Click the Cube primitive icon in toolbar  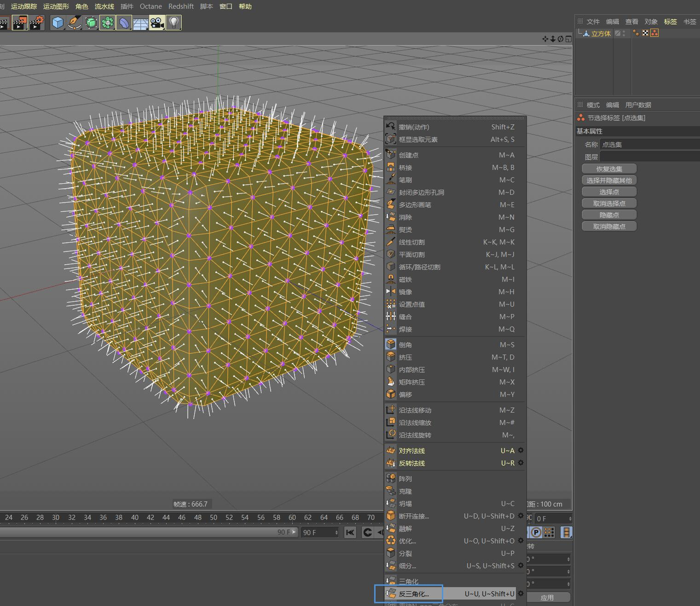[58, 23]
